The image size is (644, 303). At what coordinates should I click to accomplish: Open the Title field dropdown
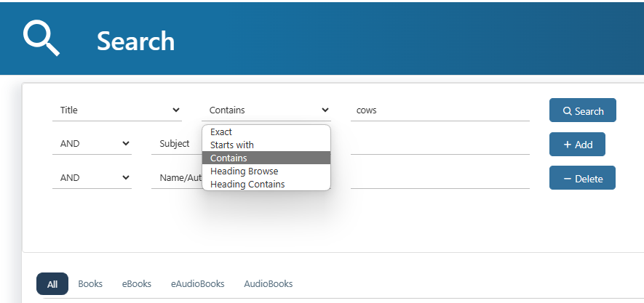click(117, 110)
